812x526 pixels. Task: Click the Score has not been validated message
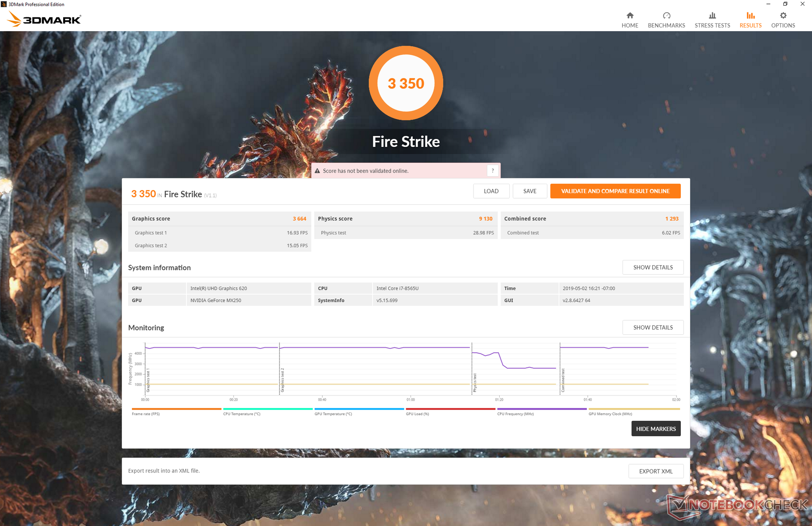click(x=366, y=171)
